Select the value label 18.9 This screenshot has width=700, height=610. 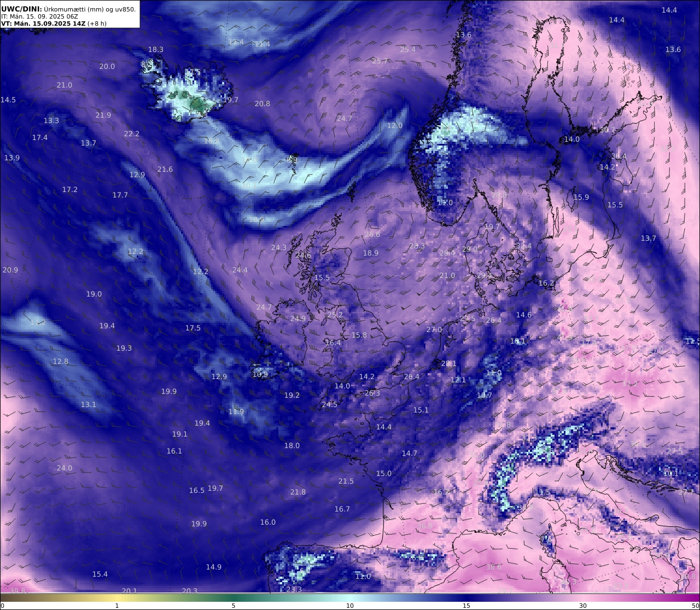(x=371, y=253)
